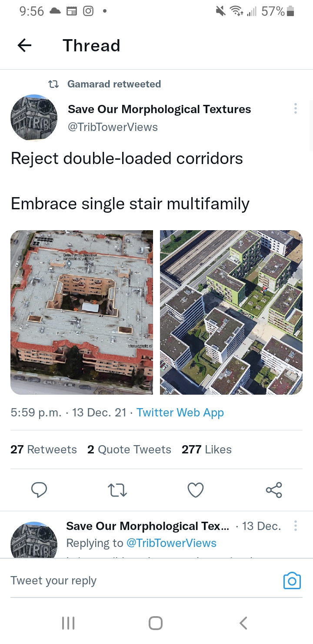View the 27 Retweets list

point(43,449)
